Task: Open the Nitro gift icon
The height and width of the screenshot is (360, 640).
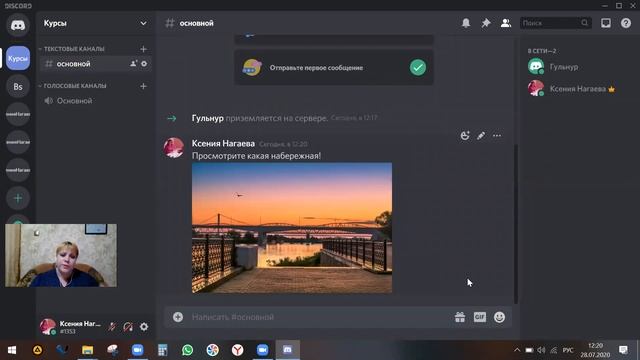Action: click(460, 317)
